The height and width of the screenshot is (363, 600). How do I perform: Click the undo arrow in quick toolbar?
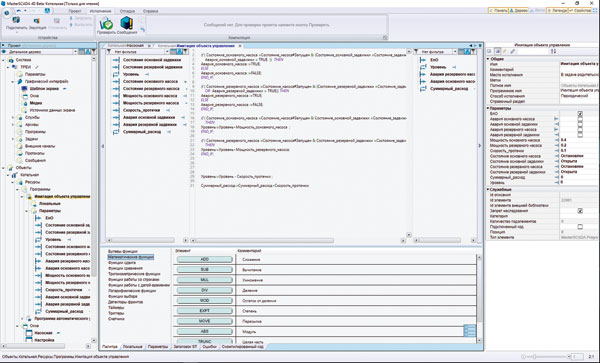pos(19,11)
